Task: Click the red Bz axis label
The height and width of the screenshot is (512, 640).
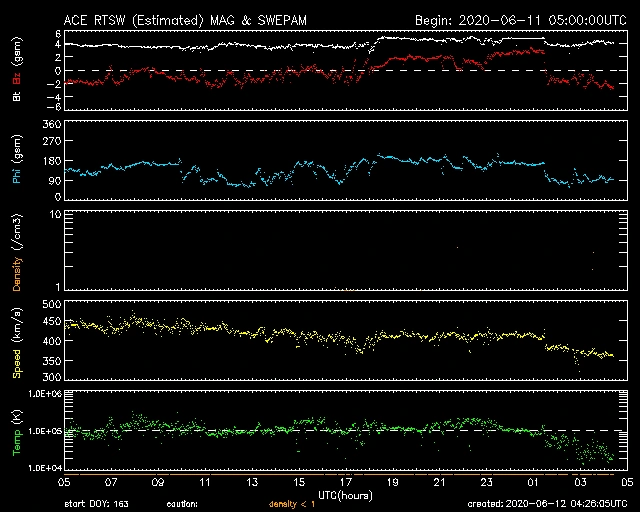Action: click(17, 78)
